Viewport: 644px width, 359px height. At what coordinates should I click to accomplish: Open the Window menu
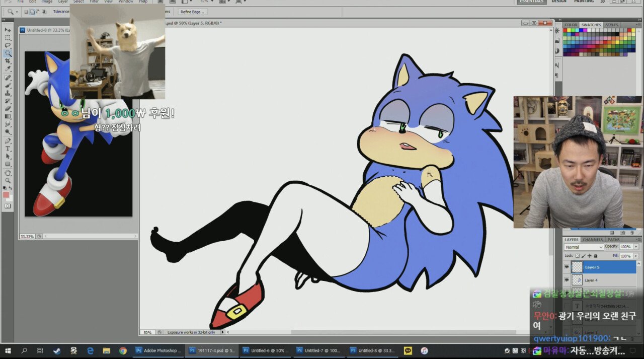(x=126, y=2)
